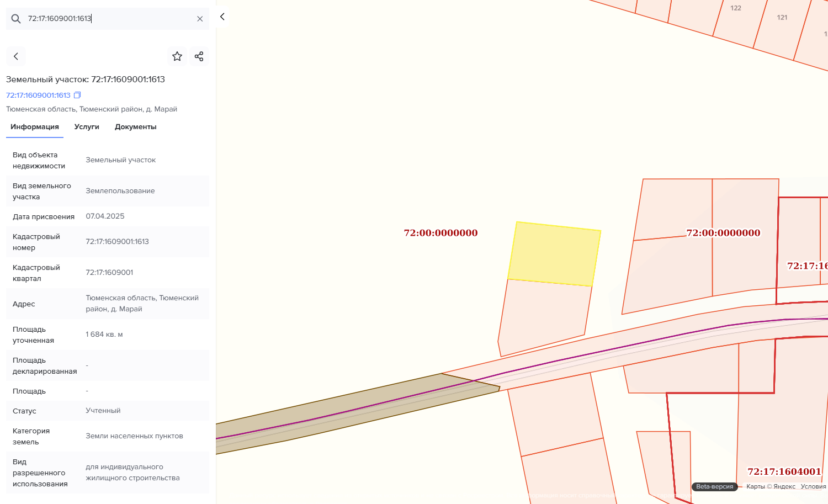Click the brown road parcel on map
This screenshot has width=828, height=504.
point(353,406)
